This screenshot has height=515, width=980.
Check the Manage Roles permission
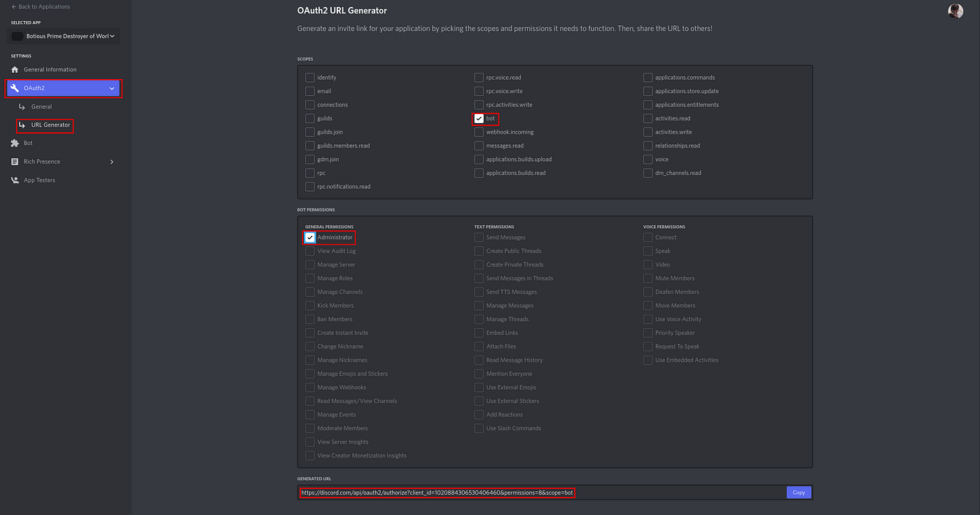(309, 278)
